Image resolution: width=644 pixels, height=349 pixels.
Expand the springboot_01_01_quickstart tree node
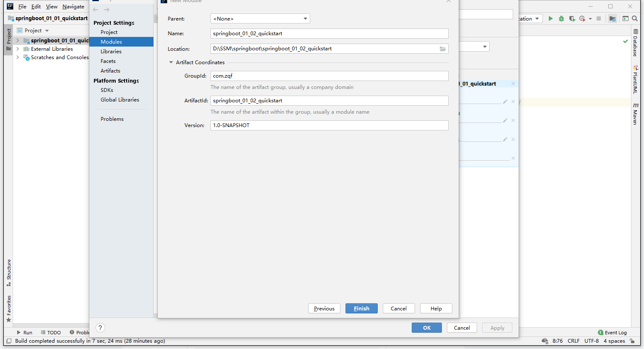point(18,41)
